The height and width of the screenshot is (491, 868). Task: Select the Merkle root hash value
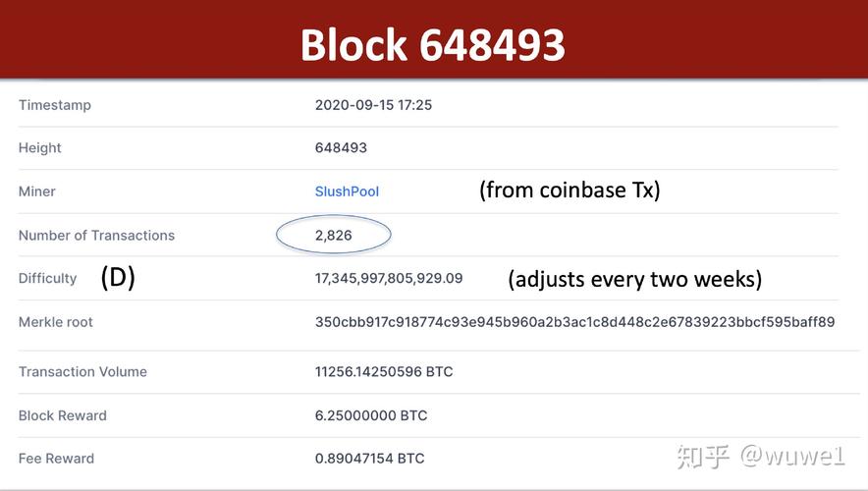point(574,322)
